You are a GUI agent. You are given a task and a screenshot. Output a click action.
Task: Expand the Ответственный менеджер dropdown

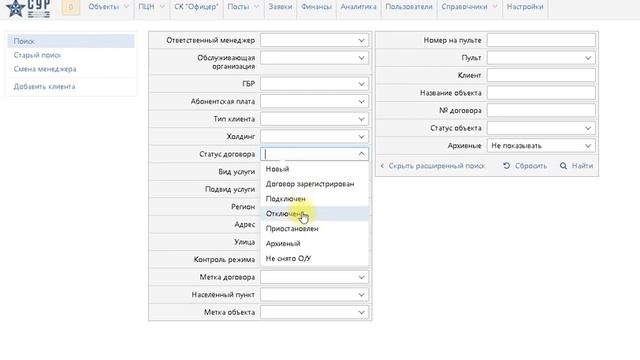314,40
